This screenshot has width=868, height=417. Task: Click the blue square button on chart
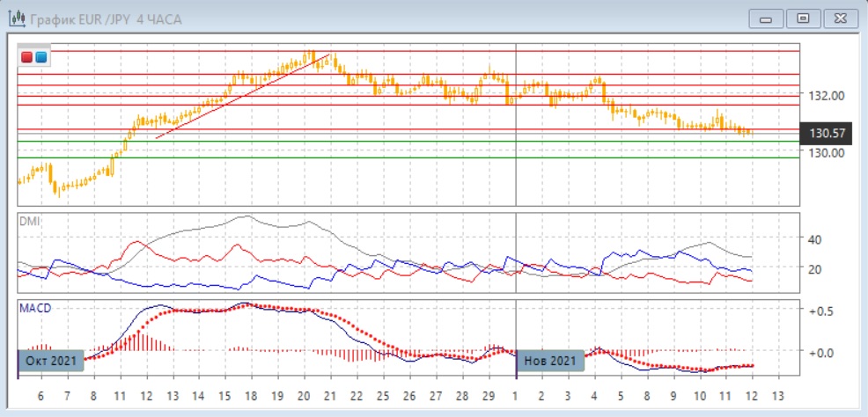tap(40, 57)
